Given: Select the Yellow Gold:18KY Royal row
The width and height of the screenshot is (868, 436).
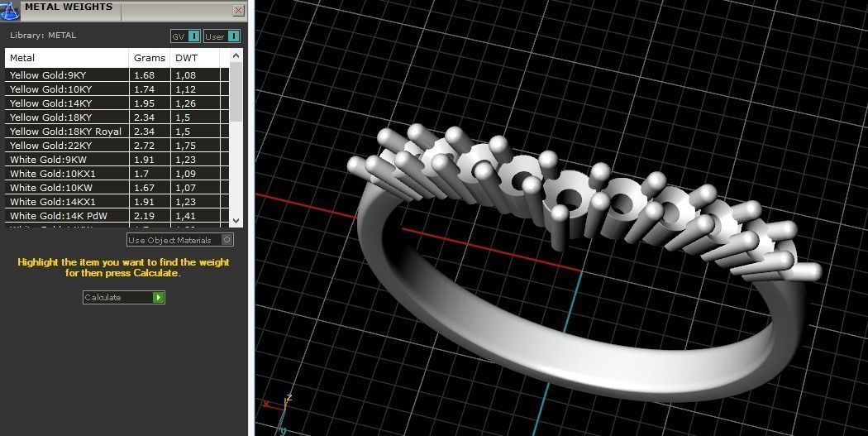Looking at the screenshot, I should (117, 132).
